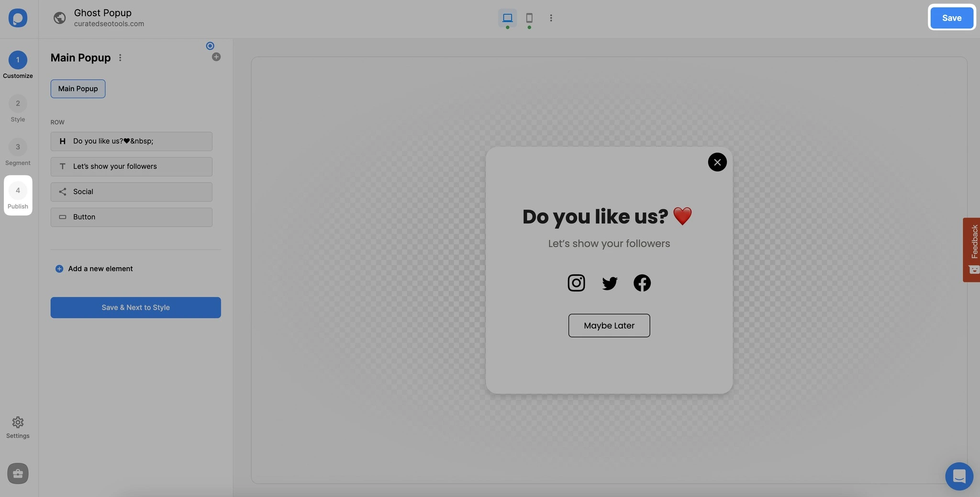Switch to desktop preview

click(x=507, y=18)
